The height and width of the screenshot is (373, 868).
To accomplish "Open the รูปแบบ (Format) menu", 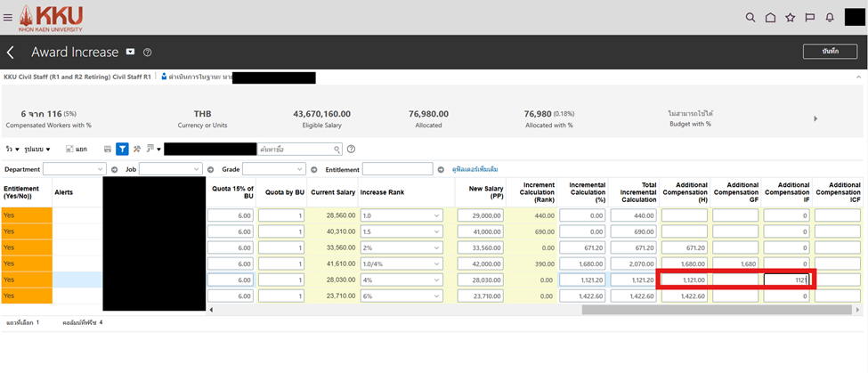I will [39, 149].
